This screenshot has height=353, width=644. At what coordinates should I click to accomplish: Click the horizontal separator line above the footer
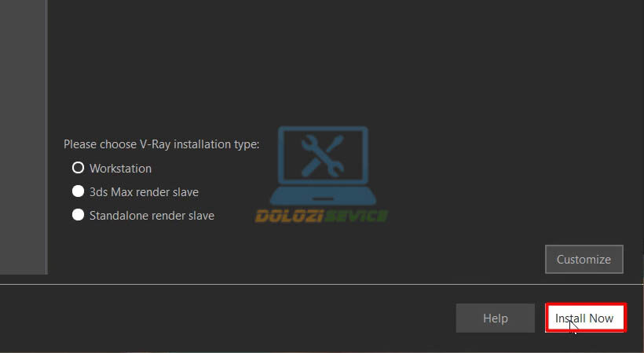point(322,284)
